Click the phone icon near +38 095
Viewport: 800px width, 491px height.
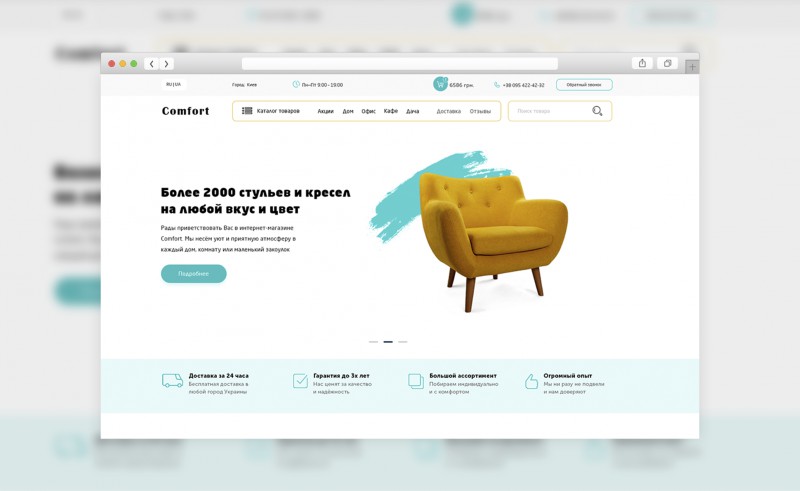497,85
